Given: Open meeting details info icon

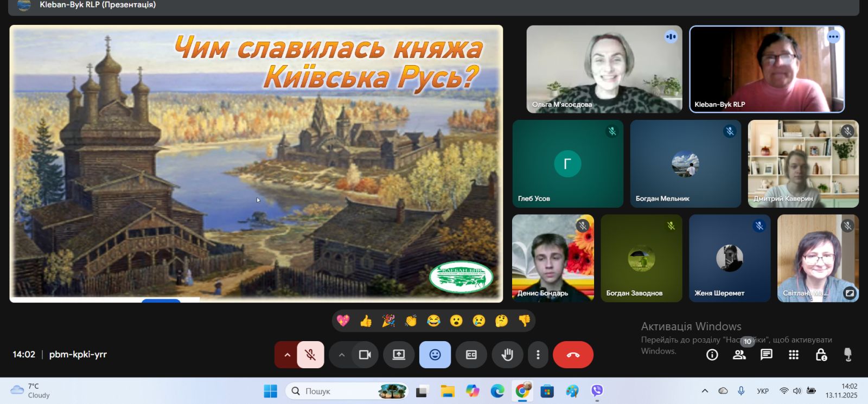Looking at the screenshot, I should pyautogui.click(x=712, y=355).
